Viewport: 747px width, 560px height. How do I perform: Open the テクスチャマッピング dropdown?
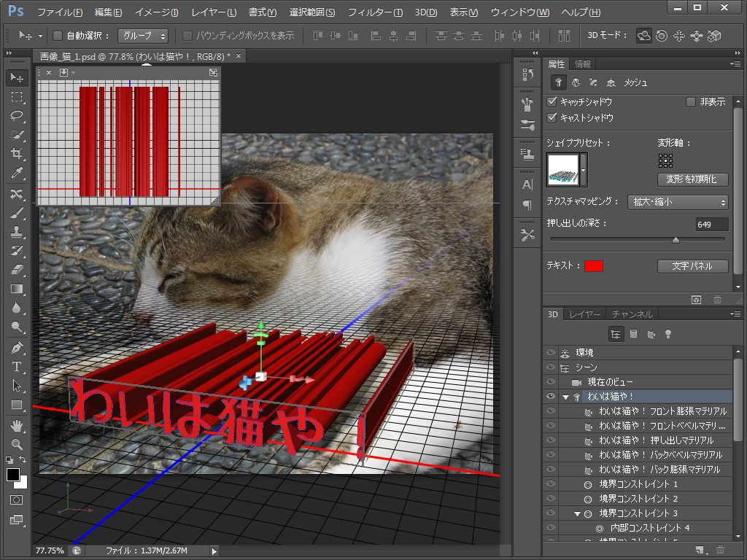[678, 203]
